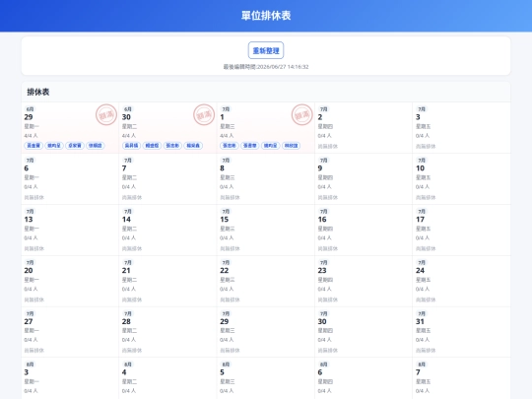Click the August 4 Tuesday cell
The image size is (532, 399).
click(x=167, y=378)
